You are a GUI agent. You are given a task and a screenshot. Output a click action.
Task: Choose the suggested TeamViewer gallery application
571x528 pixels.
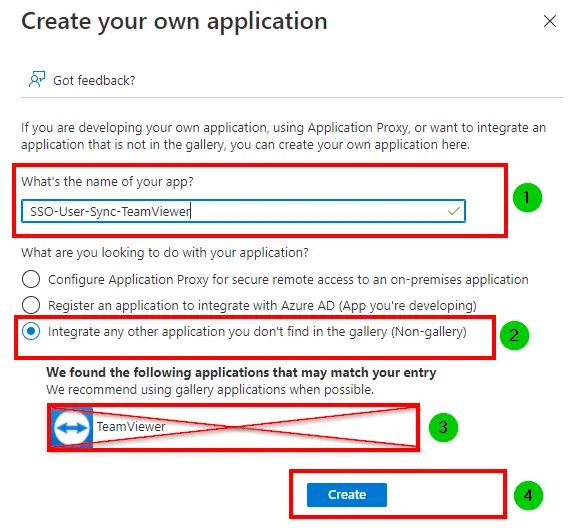coord(233,427)
